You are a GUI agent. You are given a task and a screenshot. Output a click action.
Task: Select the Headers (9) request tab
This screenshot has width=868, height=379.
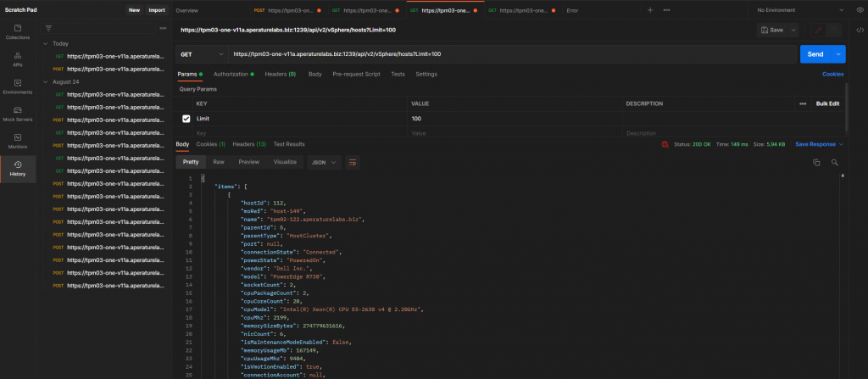[280, 75]
